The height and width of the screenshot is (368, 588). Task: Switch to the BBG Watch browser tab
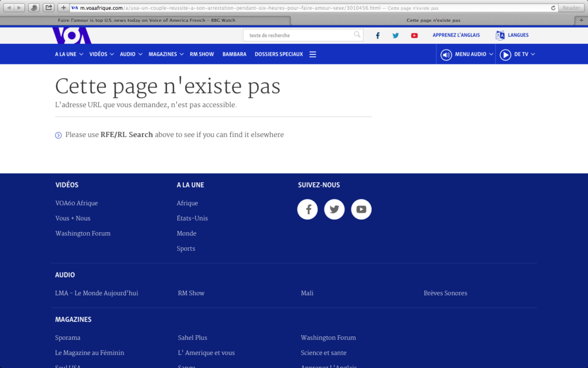coord(146,20)
